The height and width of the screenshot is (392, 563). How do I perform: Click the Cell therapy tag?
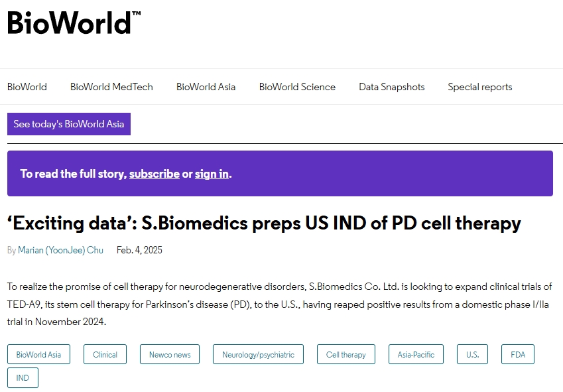click(345, 355)
